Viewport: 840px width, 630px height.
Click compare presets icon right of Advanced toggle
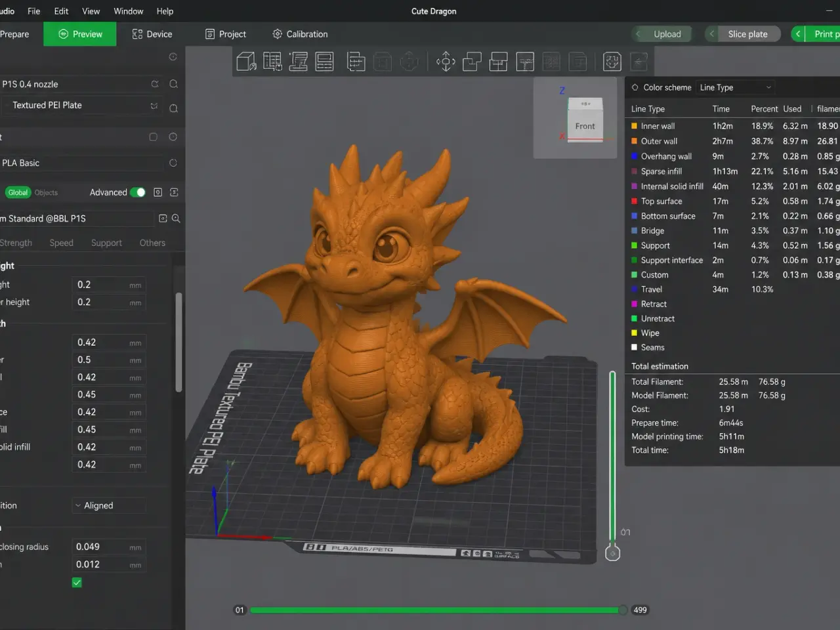click(157, 192)
